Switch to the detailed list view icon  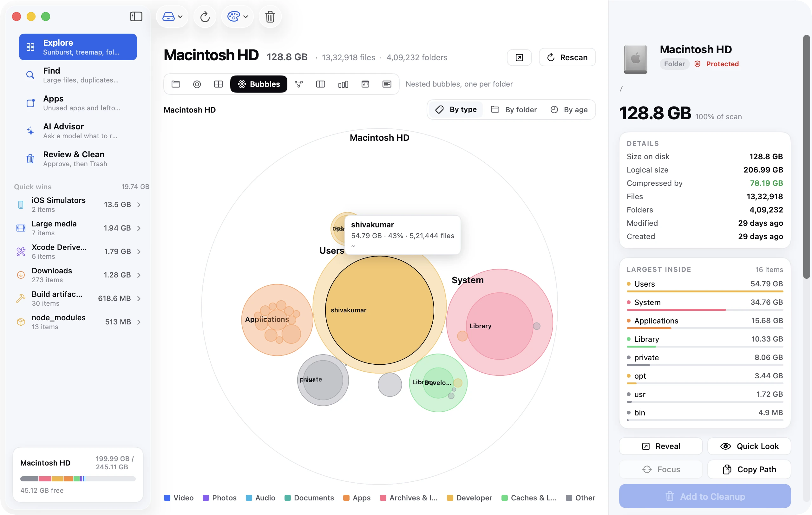[387, 84]
